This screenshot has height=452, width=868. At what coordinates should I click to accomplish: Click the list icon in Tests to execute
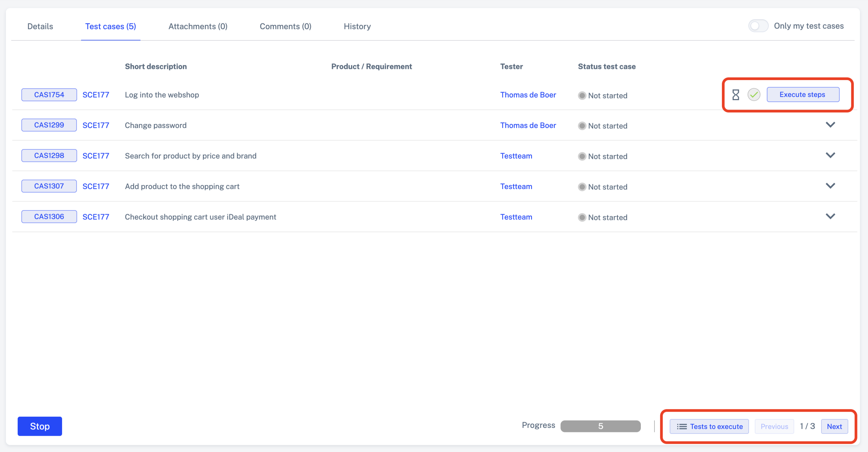point(682,427)
